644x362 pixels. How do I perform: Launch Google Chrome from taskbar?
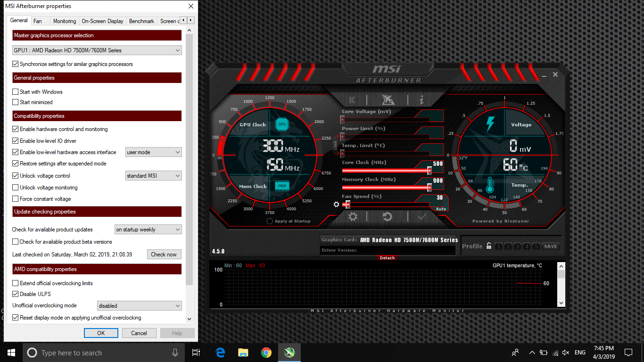[266, 353]
